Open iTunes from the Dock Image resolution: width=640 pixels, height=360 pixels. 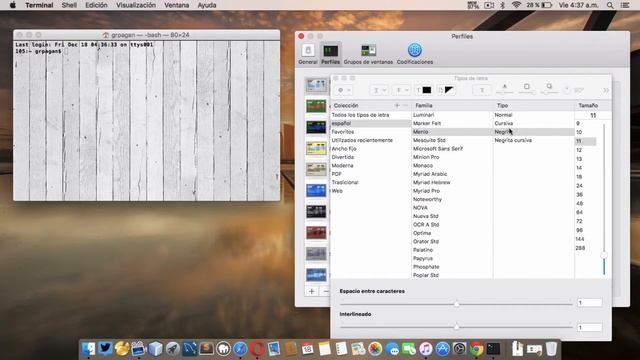(x=425, y=349)
